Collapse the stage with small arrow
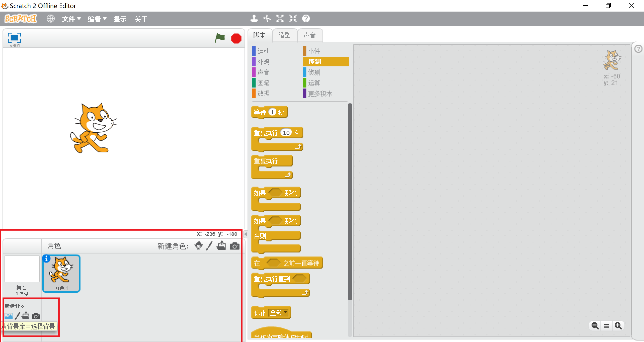This screenshot has width=644, height=342. [x=246, y=234]
